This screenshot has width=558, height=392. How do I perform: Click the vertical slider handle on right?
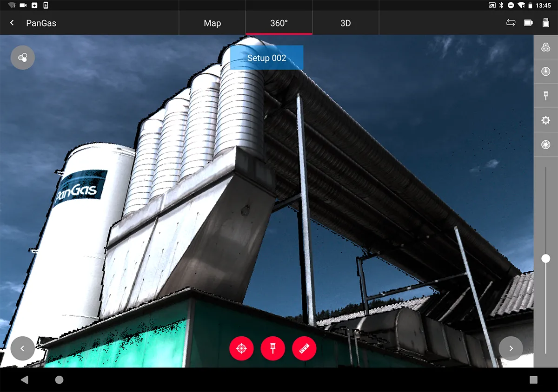click(x=545, y=258)
